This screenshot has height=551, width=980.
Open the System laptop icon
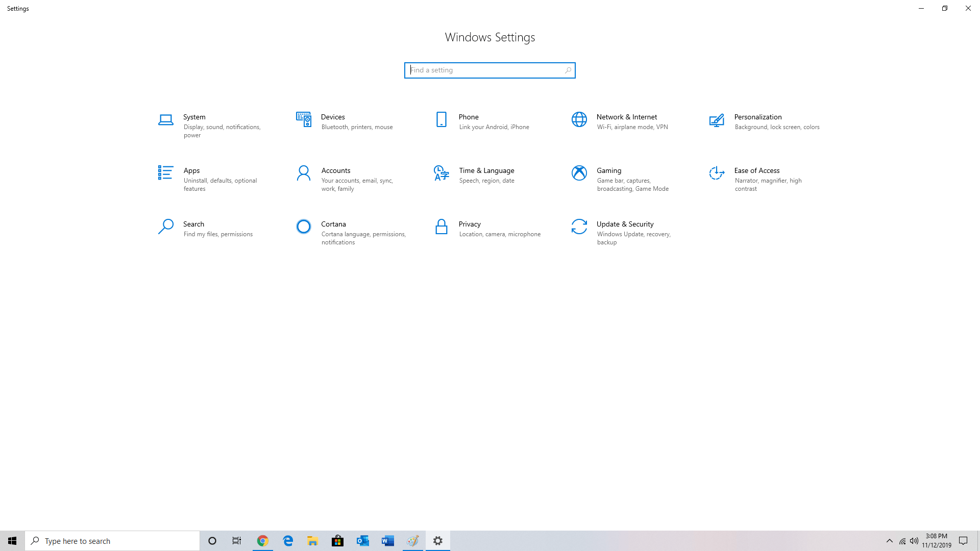point(165,120)
